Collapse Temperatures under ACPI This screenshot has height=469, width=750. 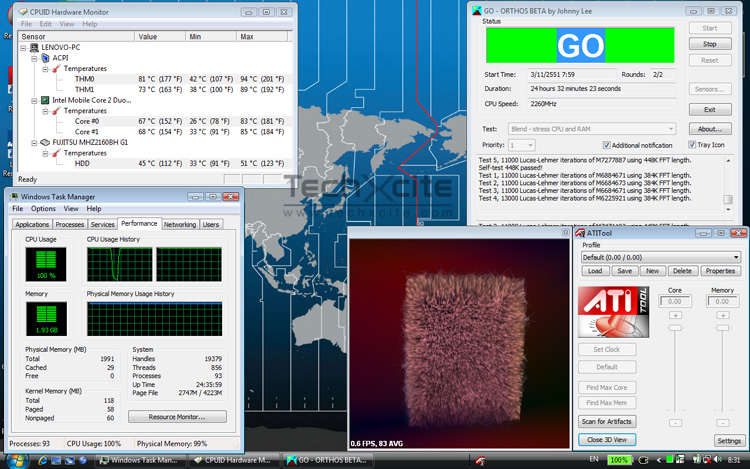45,69
